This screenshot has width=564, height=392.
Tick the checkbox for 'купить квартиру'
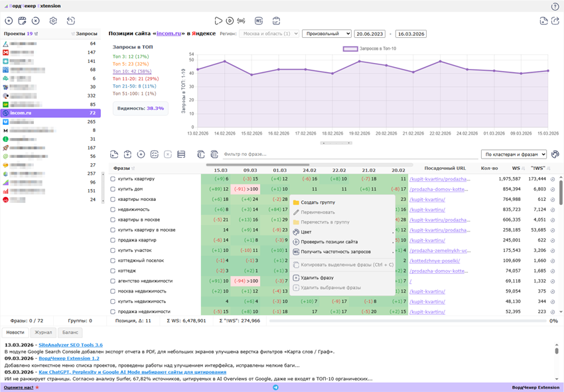tap(113, 179)
